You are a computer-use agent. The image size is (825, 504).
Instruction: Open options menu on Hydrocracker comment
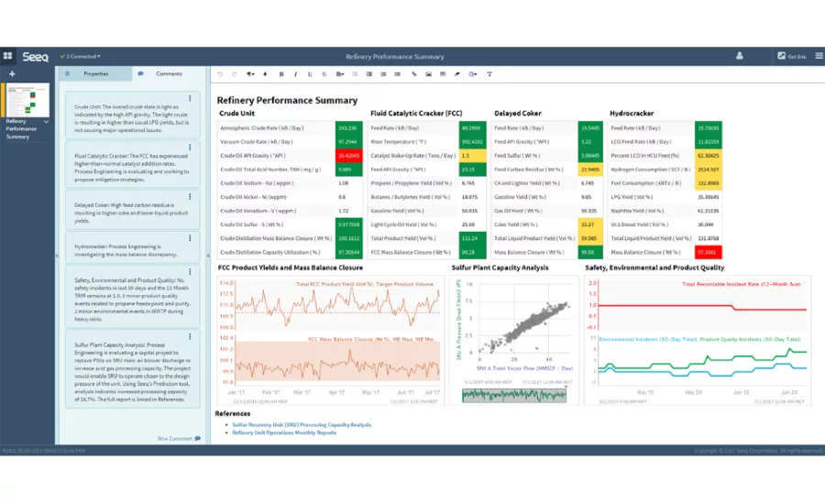coord(190,238)
